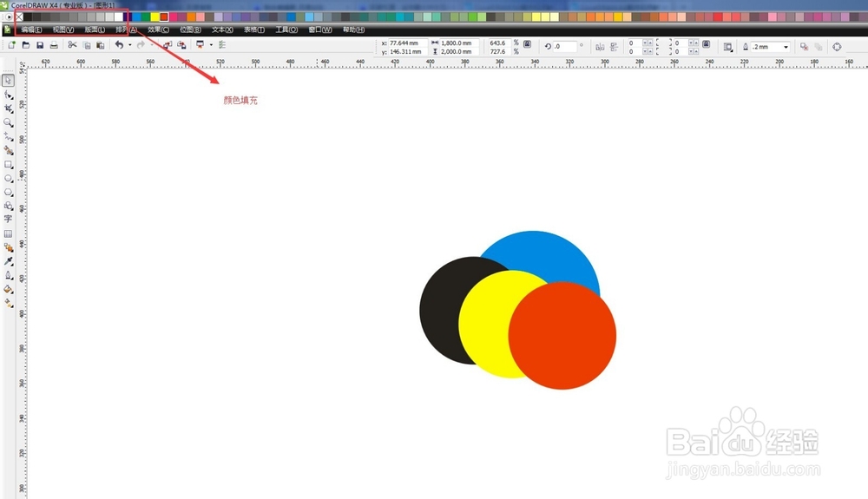
Task: Select the Crop tool
Action: click(x=8, y=109)
